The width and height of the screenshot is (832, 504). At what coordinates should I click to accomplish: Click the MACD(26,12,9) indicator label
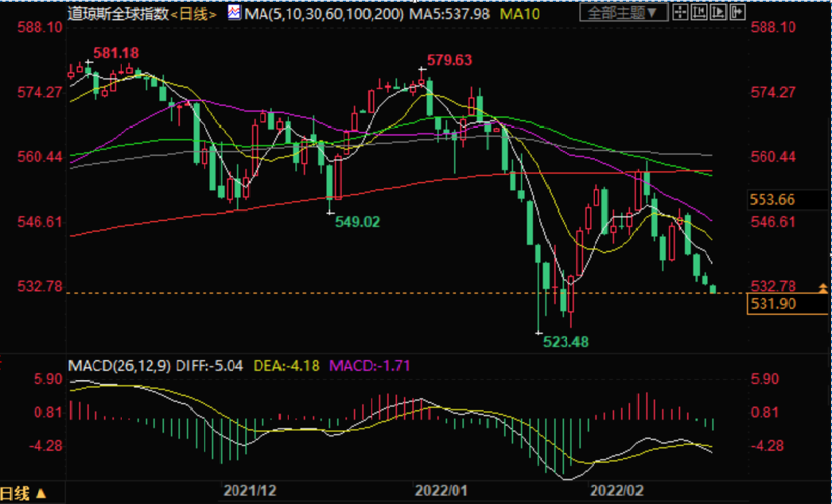(119, 366)
